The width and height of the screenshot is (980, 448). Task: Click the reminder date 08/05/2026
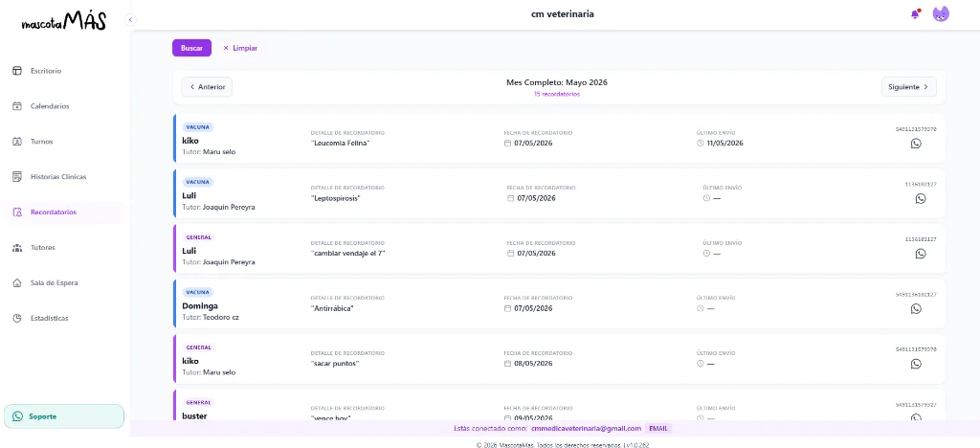(533, 363)
